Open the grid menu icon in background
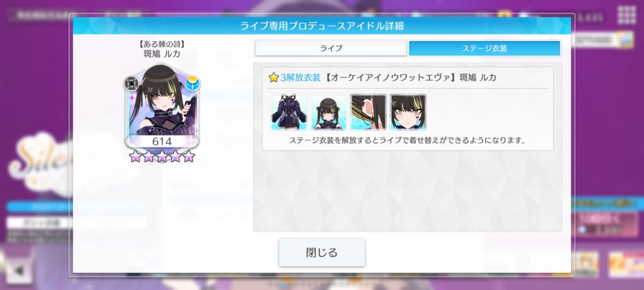 coord(627,15)
